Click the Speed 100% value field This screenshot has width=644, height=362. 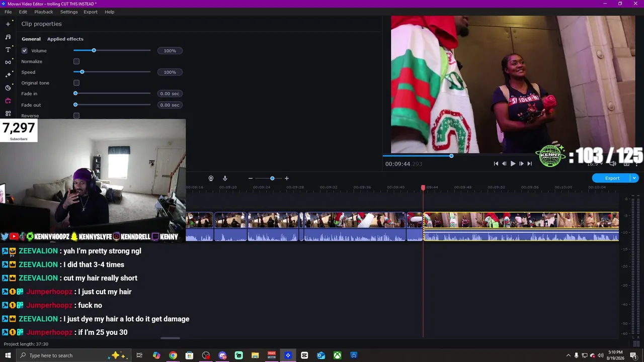click(x=170, y=72)
